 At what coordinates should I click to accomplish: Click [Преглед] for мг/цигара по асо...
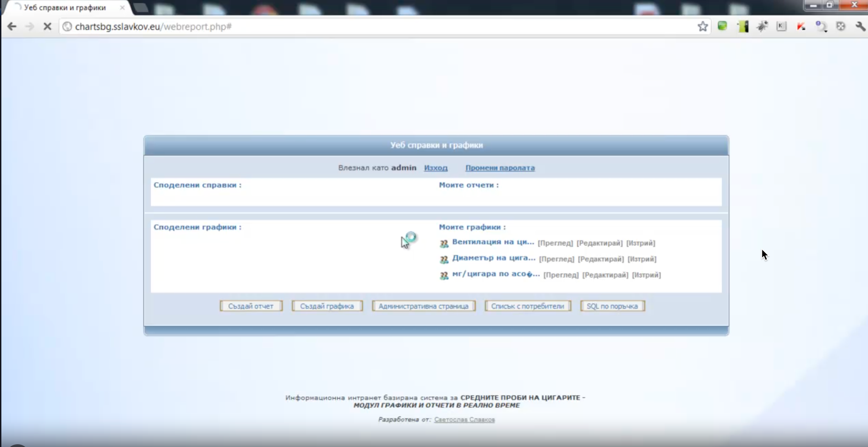[561, 275]
